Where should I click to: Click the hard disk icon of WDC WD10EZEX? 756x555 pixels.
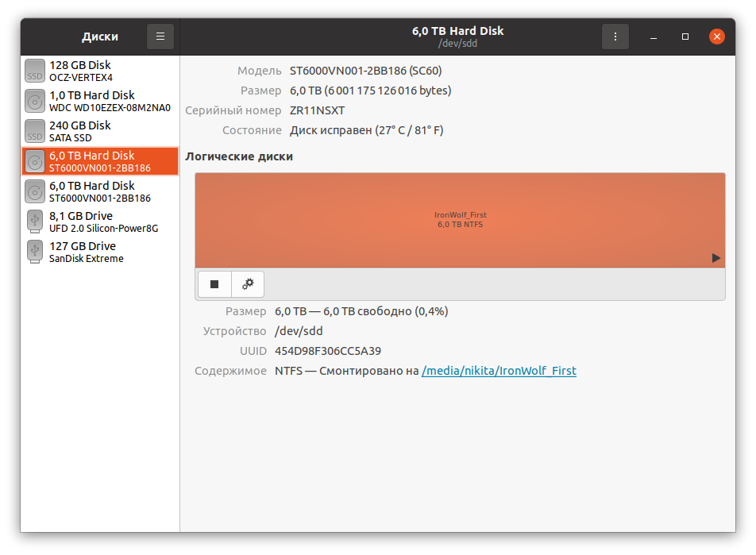tap(35, 102)
